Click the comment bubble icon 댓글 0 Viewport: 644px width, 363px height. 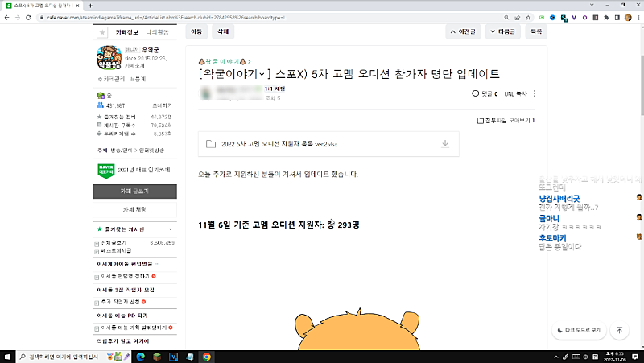(475, 93)
